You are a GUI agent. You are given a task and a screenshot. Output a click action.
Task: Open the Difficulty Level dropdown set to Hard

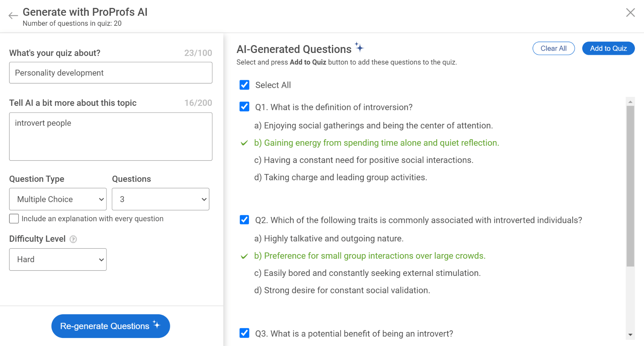pyautogui.click(x=58, y=259)
